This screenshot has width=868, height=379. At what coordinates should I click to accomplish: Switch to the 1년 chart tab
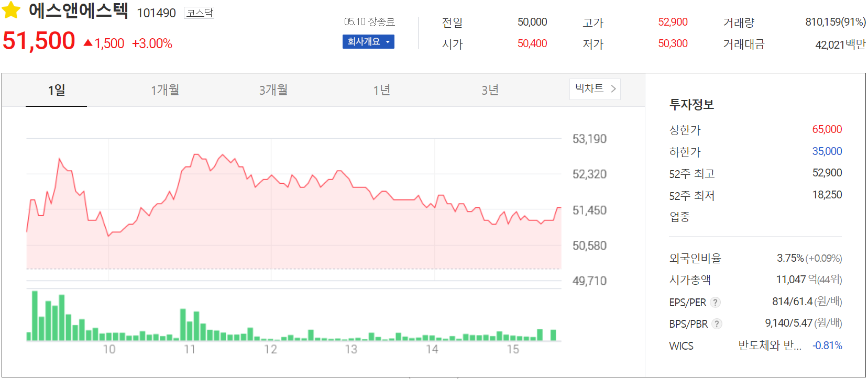382,90
